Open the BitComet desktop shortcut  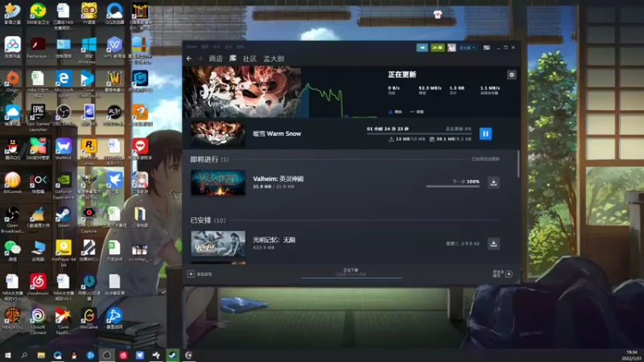[13, 183]
